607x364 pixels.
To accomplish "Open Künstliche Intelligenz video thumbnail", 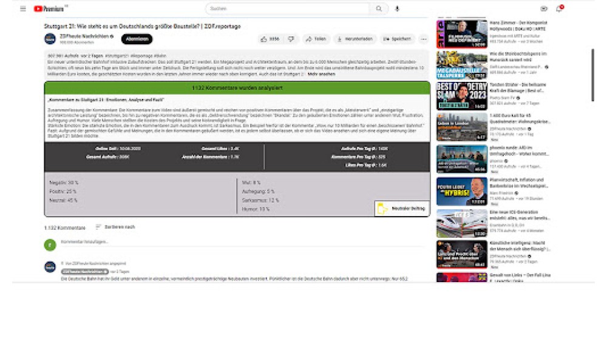I will 462,255.
